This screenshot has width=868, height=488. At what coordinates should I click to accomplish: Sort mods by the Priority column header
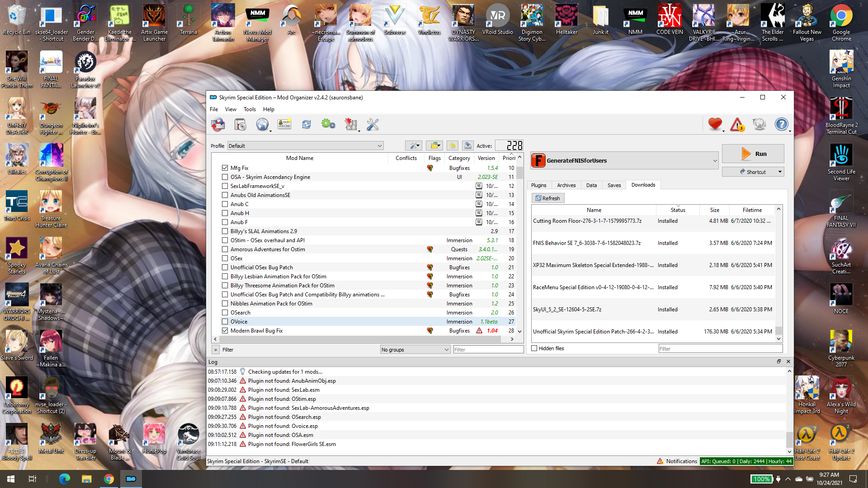(508, 158)
